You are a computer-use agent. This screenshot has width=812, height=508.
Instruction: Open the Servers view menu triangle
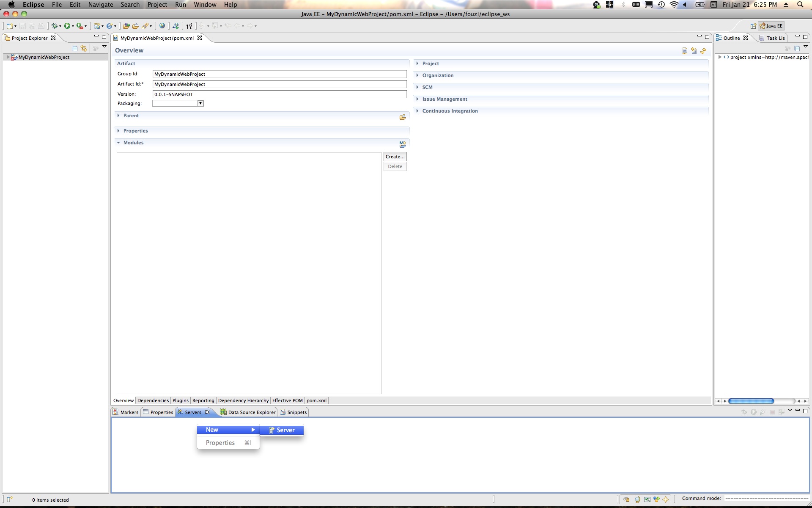(790, 411)
